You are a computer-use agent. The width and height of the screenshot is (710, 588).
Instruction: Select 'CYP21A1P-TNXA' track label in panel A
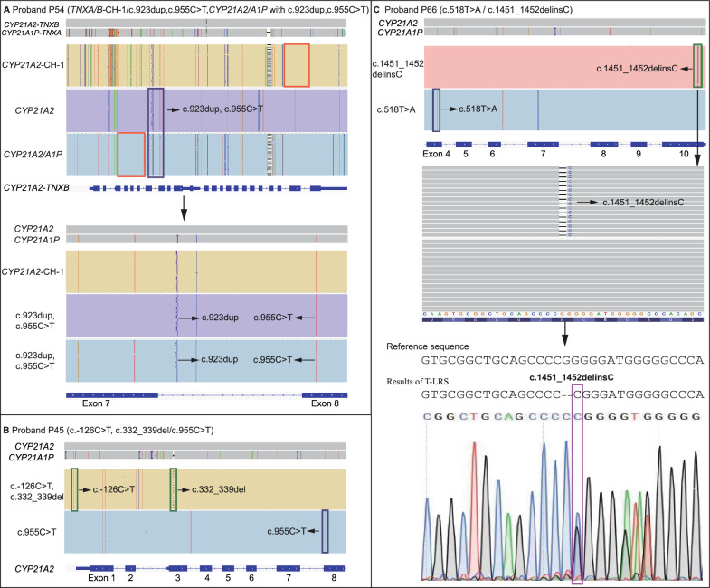tap(32, 33)
